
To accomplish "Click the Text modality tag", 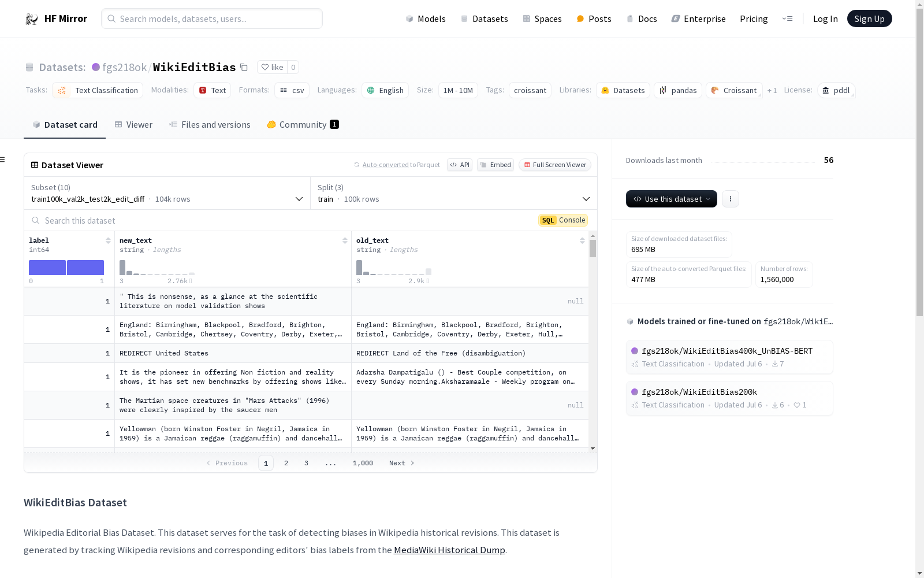I will coord(213,90).
